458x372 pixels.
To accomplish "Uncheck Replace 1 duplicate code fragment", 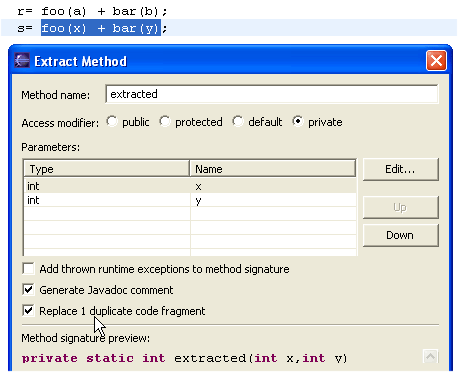I will (x=29, y=311).
